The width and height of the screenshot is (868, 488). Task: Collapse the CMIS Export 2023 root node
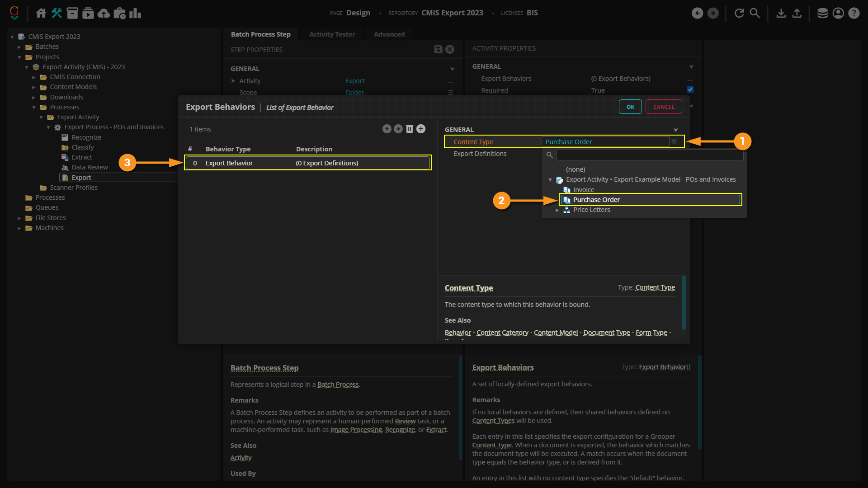coord(13,37)
